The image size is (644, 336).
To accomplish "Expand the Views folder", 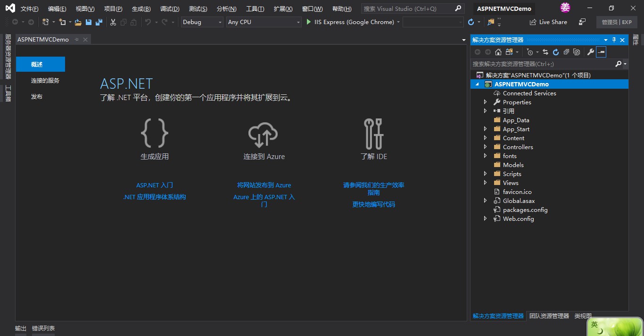I will click(x=486, y=183).
